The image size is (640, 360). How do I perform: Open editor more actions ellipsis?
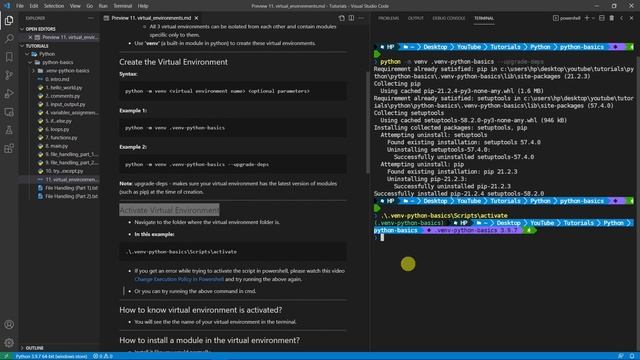tap(361, 18)
